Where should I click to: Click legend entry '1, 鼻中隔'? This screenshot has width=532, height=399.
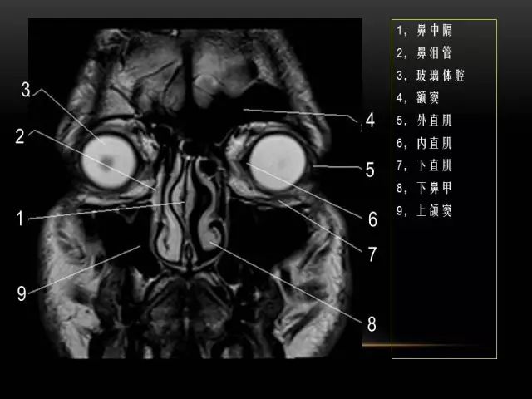425,31
